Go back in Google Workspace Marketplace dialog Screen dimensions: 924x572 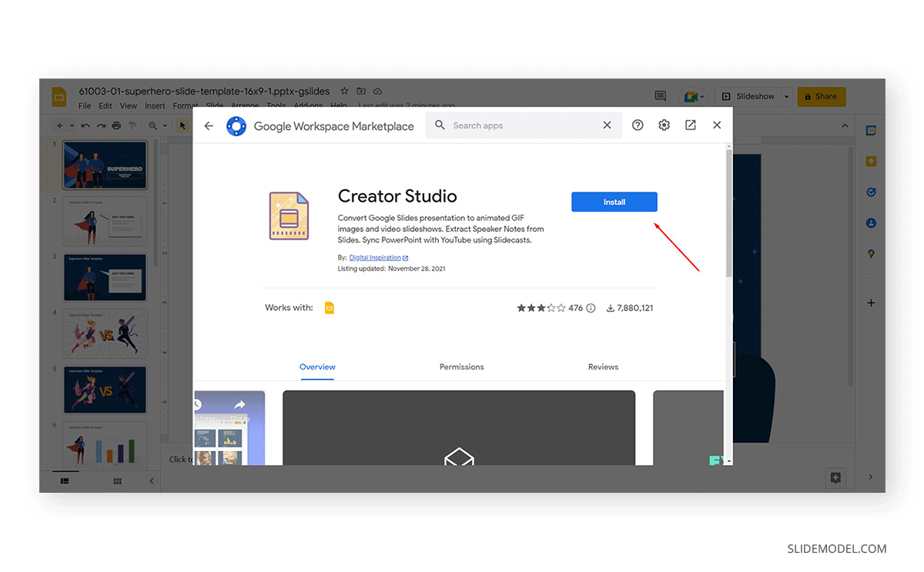(x=209, y=125)
